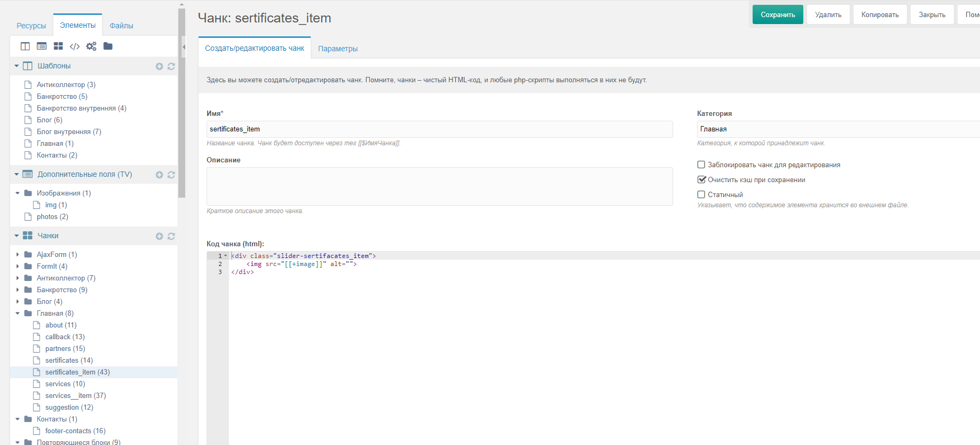Click the Дополнительные поля header section icon
This screenshot has width=980, height=445.
[x=28, y=174]
